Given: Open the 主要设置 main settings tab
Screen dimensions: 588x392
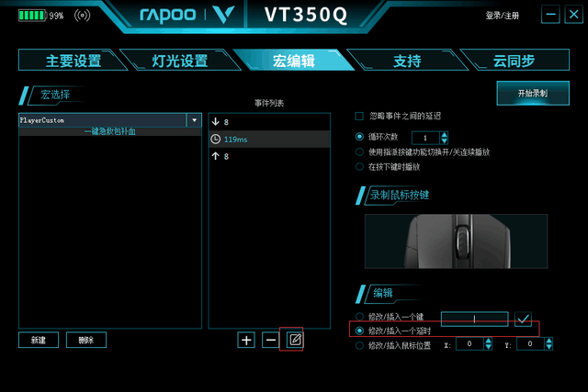Looking at the screenshot, I should [x=73, y=61].
